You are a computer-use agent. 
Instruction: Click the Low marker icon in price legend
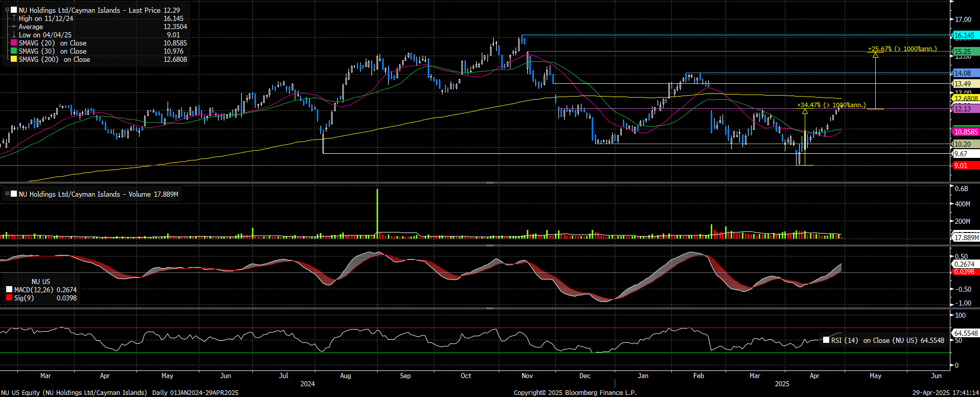pyautogui.click(x=14, y=35)
